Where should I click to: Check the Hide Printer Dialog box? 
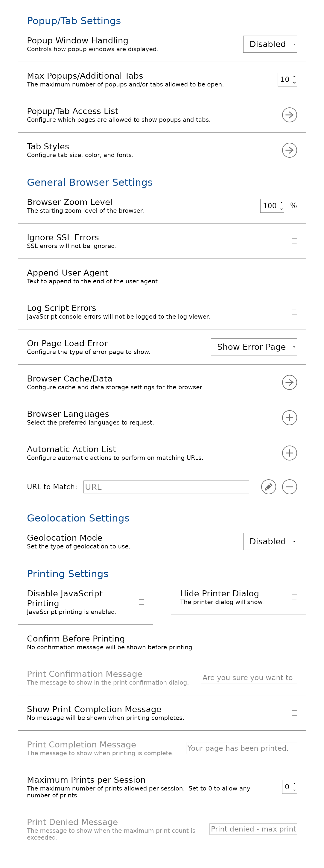click(x=294, y=597)
